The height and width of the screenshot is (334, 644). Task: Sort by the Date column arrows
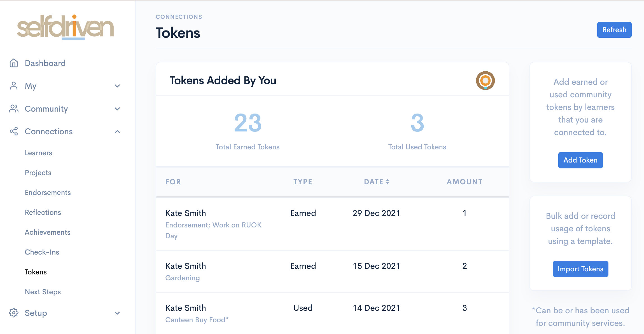point(388,182)
